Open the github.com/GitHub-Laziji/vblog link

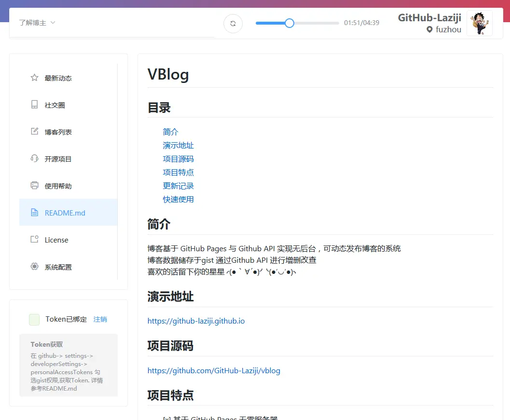click(x=214, y=371)
